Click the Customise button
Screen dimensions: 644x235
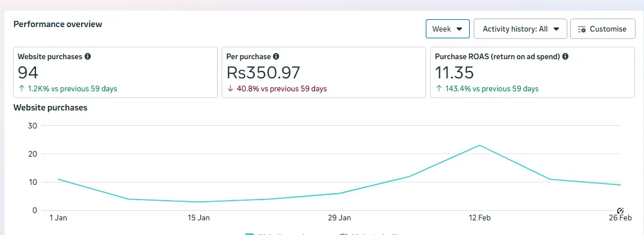click(x=602, y=29)
